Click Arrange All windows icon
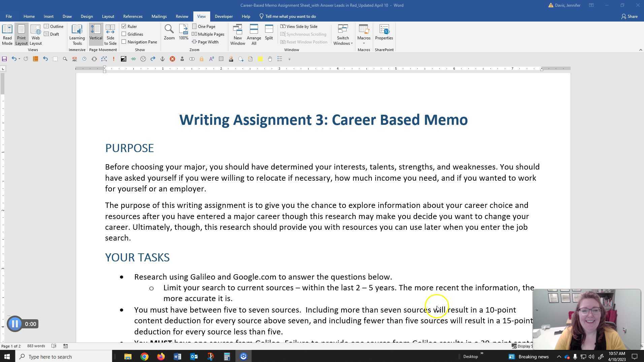The width and height of the screenshot is (644, 362). point(254,34)
